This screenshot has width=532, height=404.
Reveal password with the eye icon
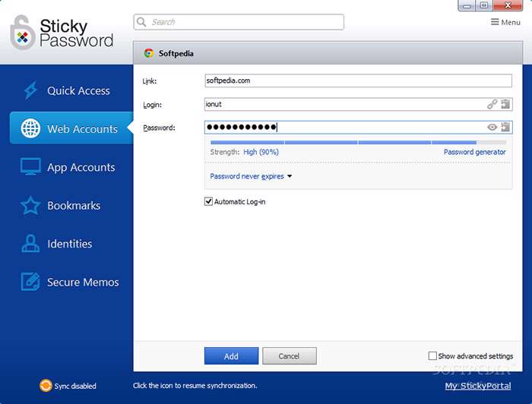(492, 128)
